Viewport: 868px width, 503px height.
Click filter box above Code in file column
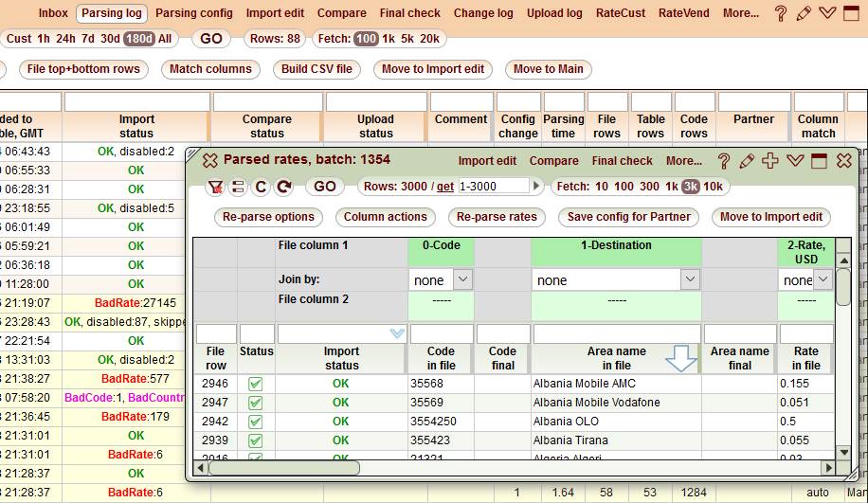pos(442,333)
